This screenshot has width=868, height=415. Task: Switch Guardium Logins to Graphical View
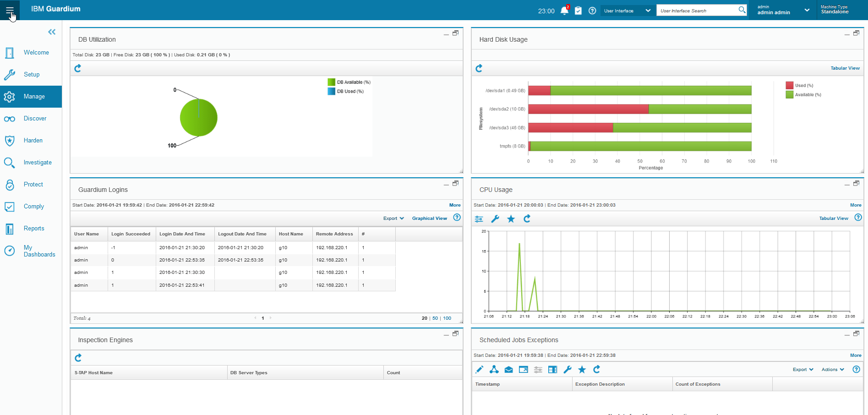coord(429,218)
